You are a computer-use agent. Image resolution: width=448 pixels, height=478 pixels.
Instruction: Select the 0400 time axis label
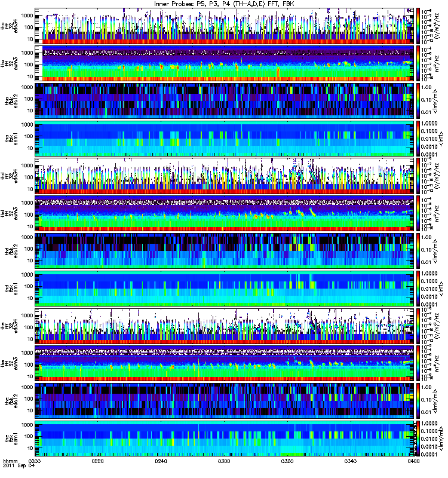(x=413, y=461)
